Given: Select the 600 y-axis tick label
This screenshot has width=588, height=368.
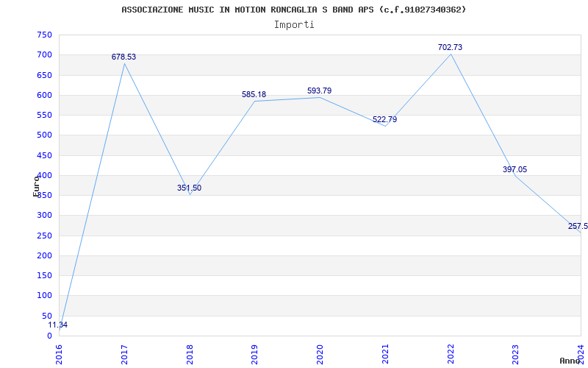Looking at the screenshot, I should tap(44, 95).
